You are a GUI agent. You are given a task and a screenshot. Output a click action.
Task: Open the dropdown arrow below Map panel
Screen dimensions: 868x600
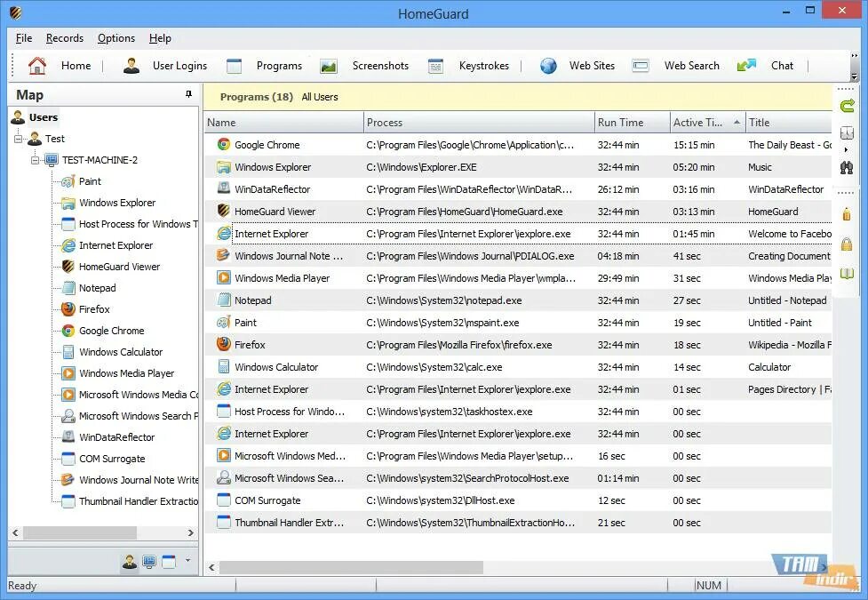187,561
